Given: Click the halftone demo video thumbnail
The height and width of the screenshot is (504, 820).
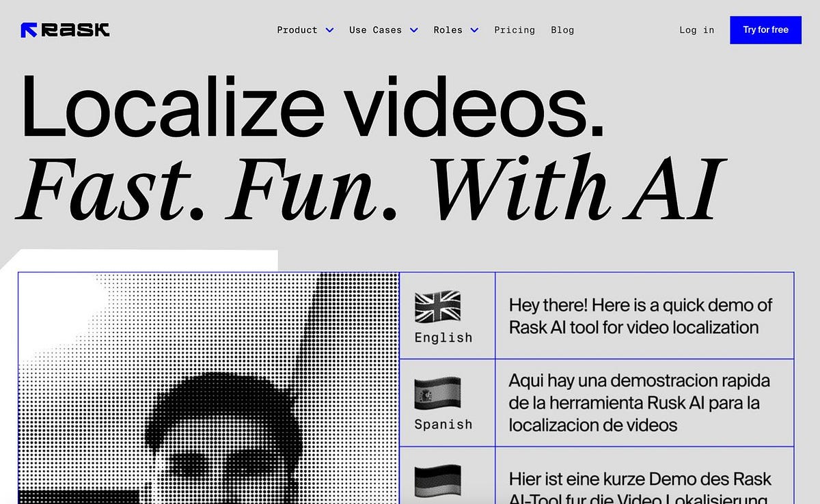Looking at the screenshot, I should [208, 388].
